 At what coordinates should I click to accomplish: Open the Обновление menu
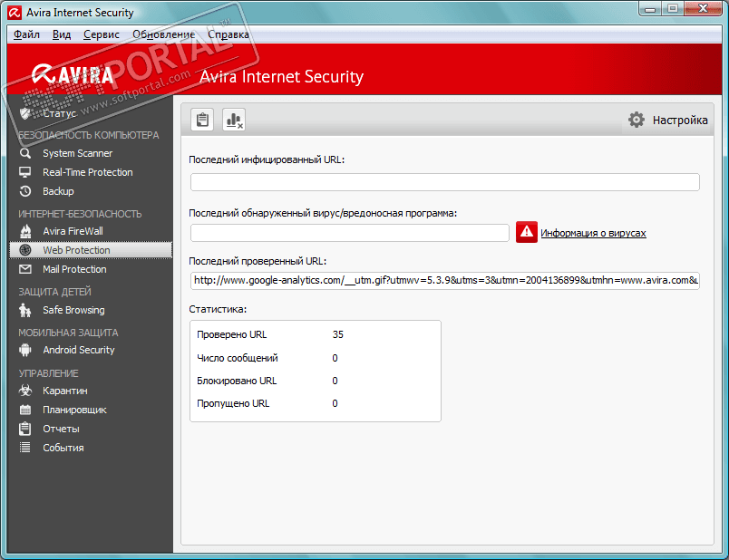pyautogui.click(x=163, y=34)
